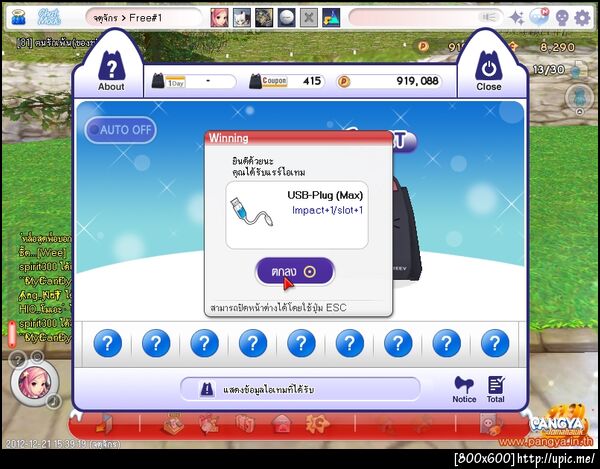
Task: Click the 13/30 counter on right
Action: (548, 70)
